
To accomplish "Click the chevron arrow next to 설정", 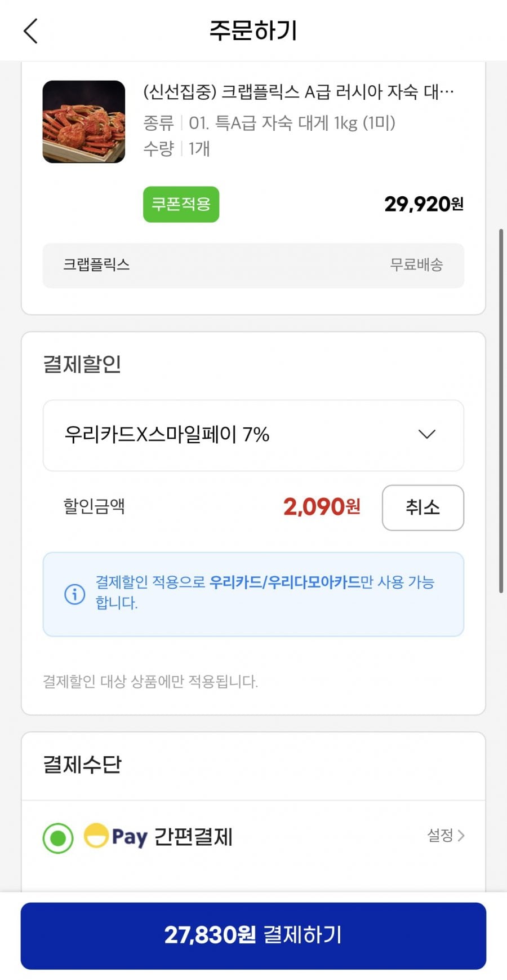I will click(x=461, y=836).
